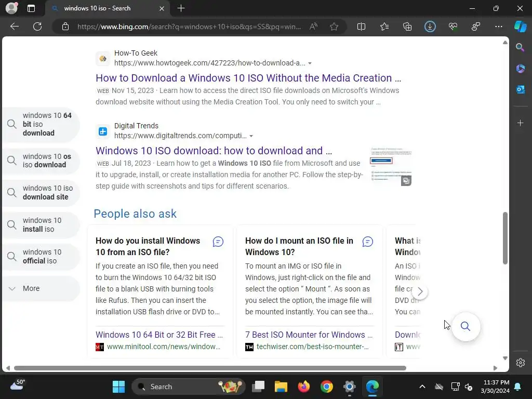This screenshot has height=399, width=532.
Task: Toggle split screen view
Action: [x=362, y=26]
